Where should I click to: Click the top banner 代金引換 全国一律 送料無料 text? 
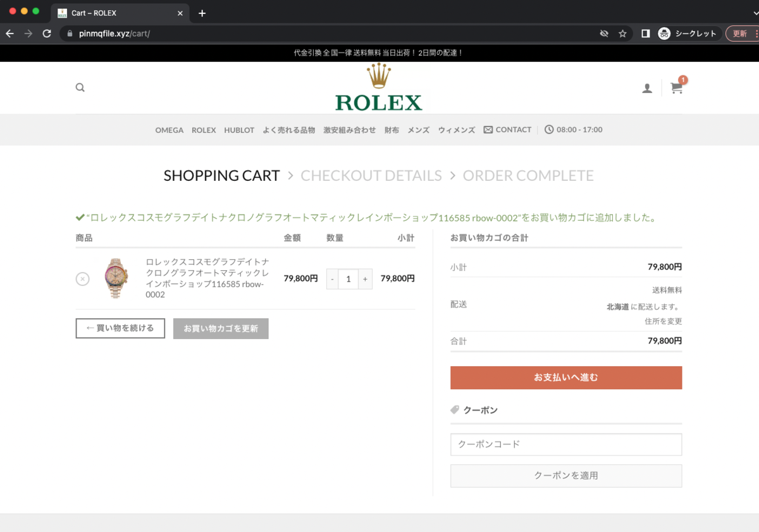pyautogui.click(x=379, y=53)
